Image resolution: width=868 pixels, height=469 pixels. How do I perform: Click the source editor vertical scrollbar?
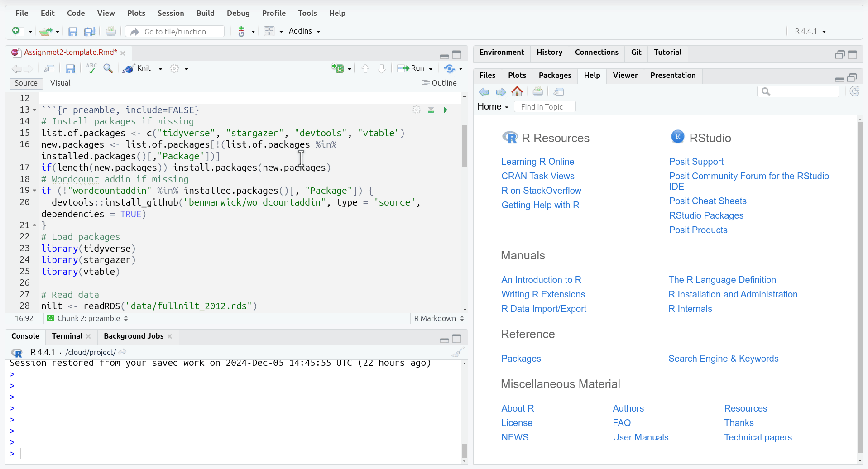[x=465, y=146]
